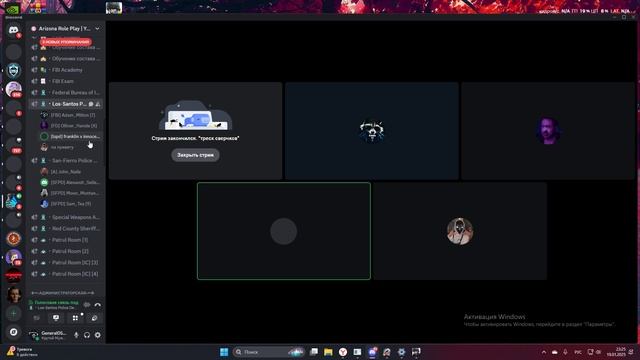
Task: Disconnect from voice with hang-up icon
Action: (98, 304)
